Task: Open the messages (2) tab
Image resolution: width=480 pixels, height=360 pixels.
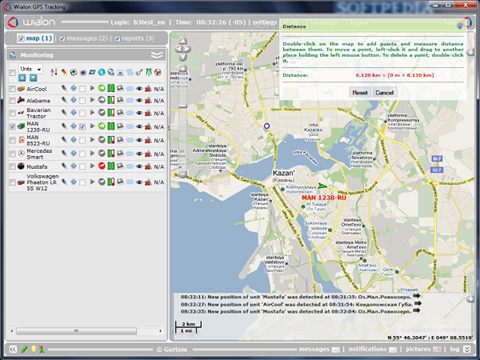Action: coord(87,38)
